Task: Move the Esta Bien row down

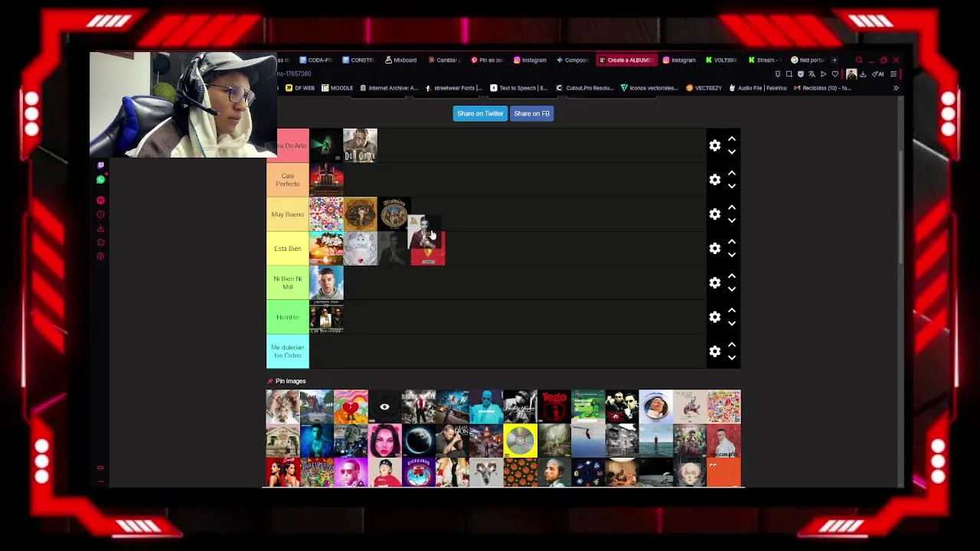Action: click(x=732, y=255)
